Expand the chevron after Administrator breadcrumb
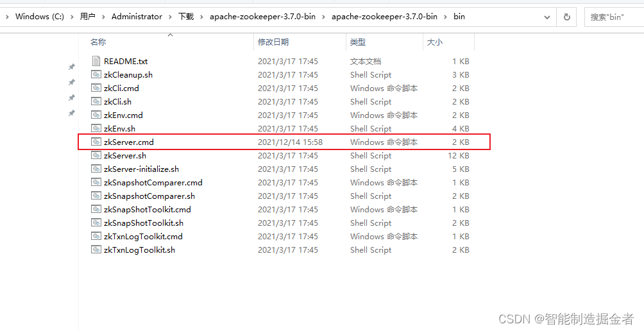The height and width of the screenshot is (331, 644). [170, 17]
